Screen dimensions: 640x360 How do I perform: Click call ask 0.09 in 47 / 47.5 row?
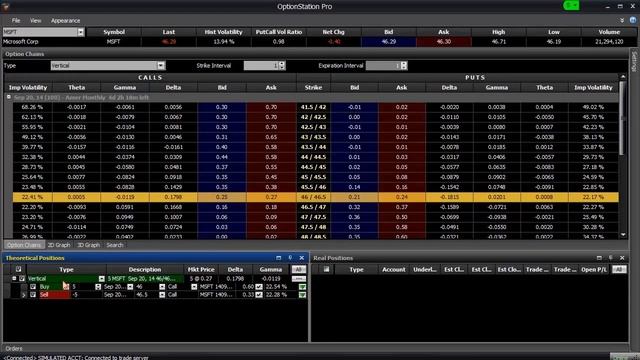[x=271, y=217]
